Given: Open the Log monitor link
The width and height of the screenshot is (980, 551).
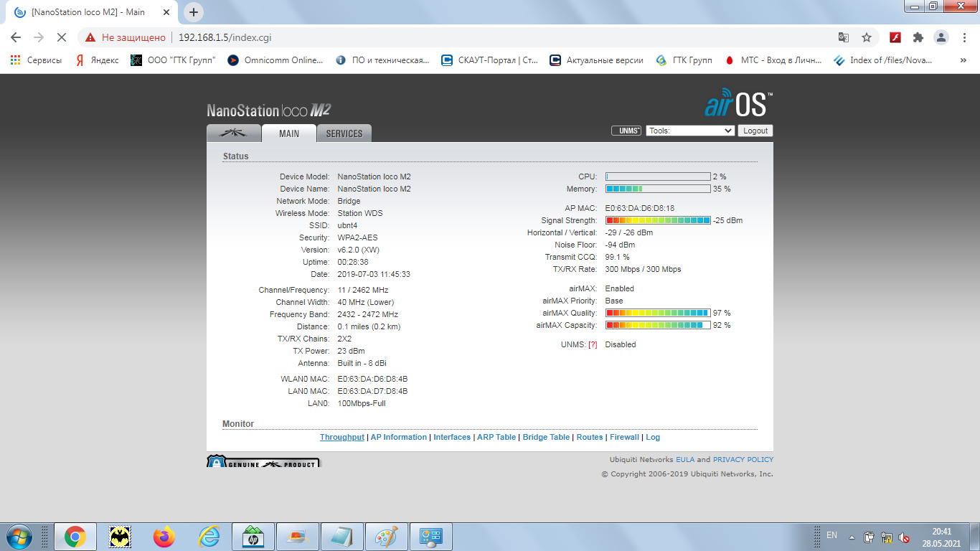Looking at the screenshot, I should point(653,437).
